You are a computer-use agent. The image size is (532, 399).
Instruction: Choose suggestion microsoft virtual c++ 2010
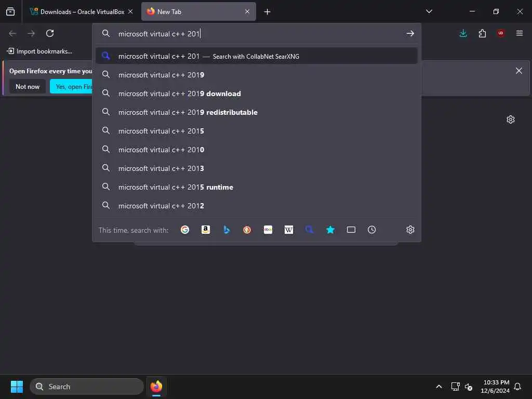(257, 150)
